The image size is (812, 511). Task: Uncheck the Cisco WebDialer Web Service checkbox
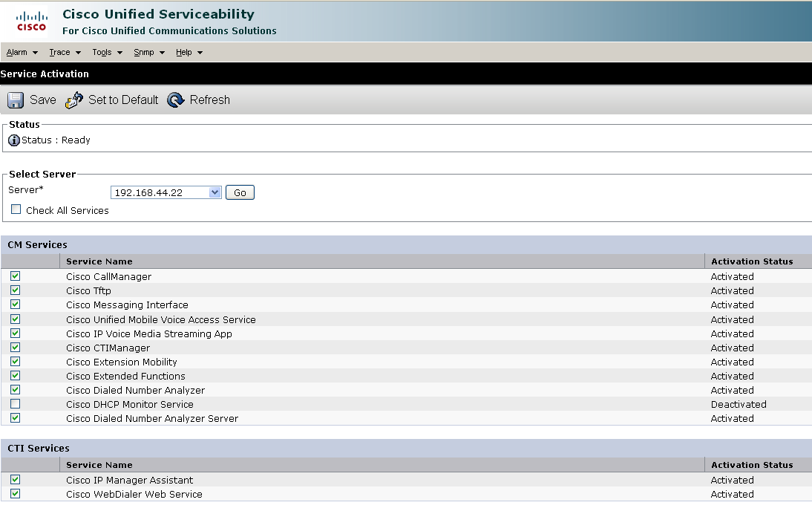point(16,493)
